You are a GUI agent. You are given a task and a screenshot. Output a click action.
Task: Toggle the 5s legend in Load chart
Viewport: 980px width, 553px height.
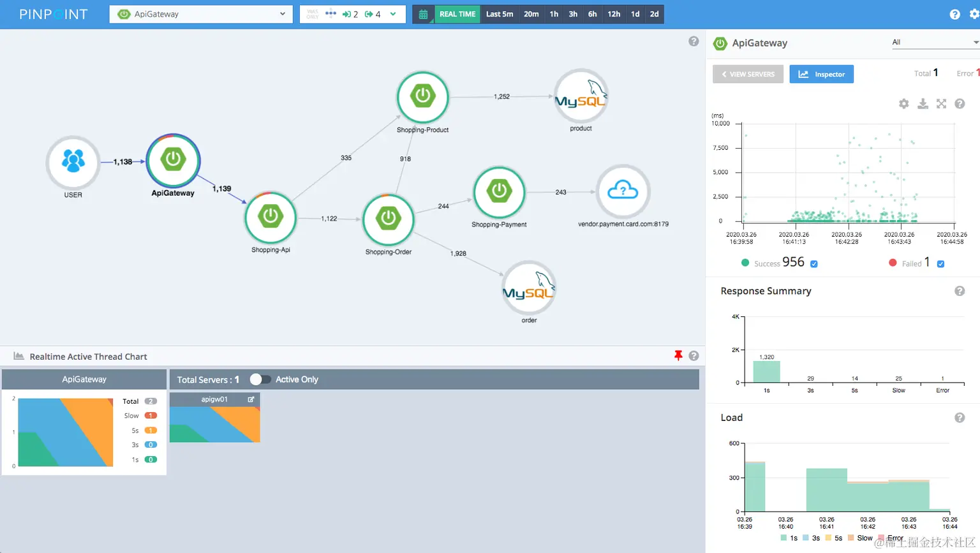click(834, 538)
